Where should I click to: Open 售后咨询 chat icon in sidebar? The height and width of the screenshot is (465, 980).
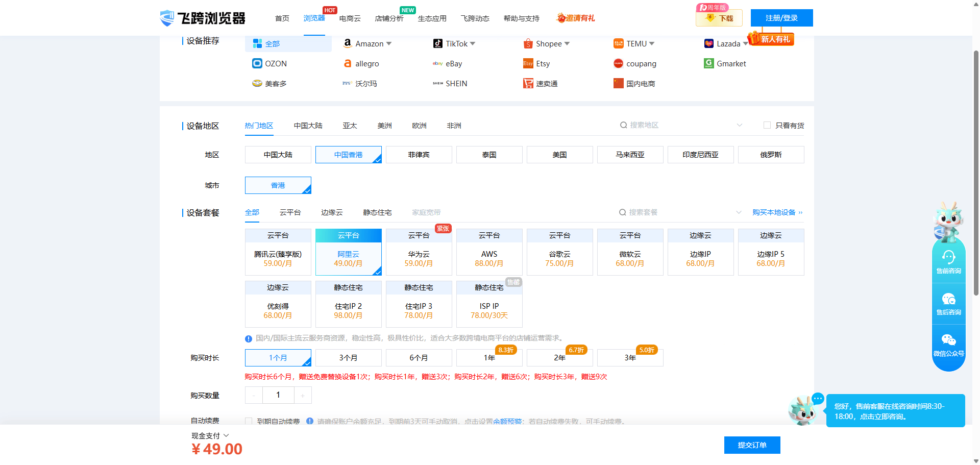[x=948, y=299]
